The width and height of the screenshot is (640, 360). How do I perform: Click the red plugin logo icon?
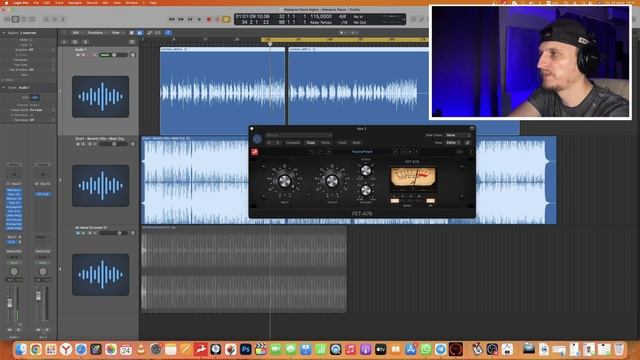click(255, 152)
